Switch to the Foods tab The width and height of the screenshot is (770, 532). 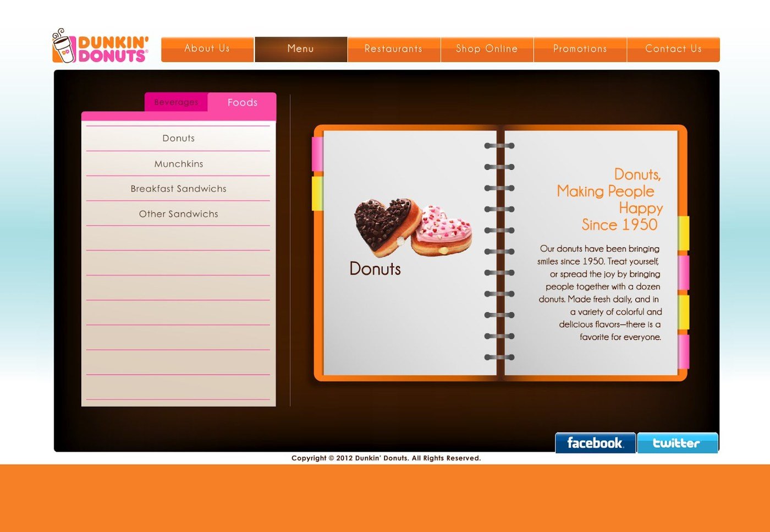(x=241, y=102)
